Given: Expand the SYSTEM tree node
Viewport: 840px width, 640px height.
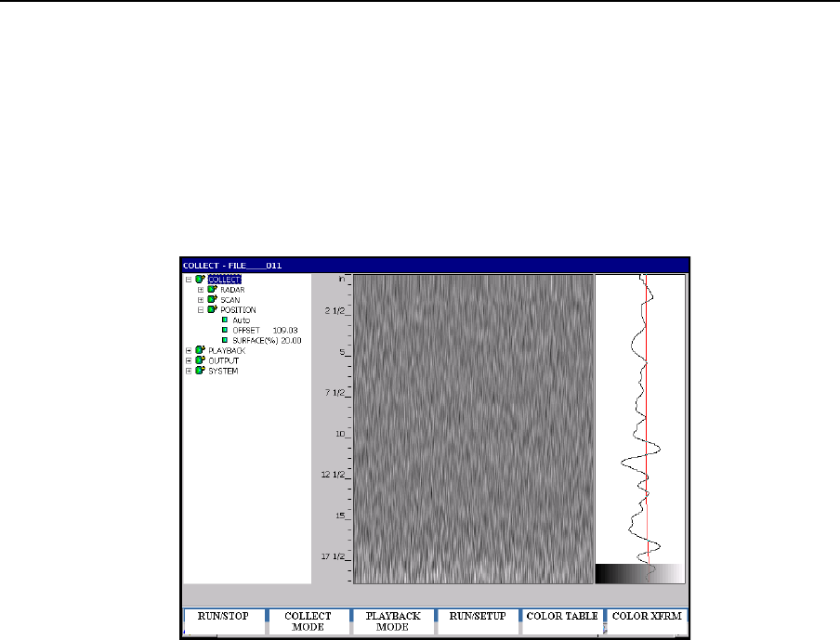Looking at the screenshot, I should tap(189, 372).
